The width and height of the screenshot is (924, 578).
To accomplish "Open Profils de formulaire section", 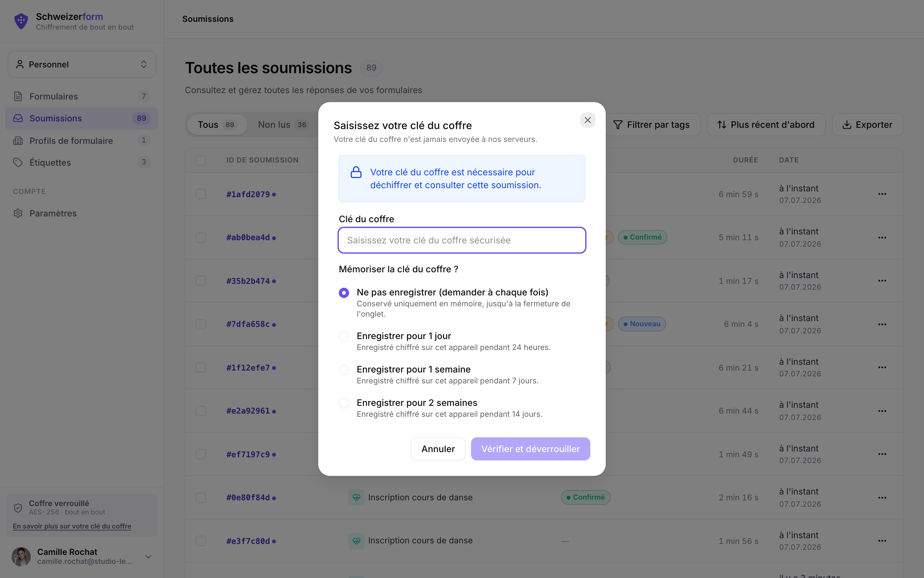I will point(82,141).
